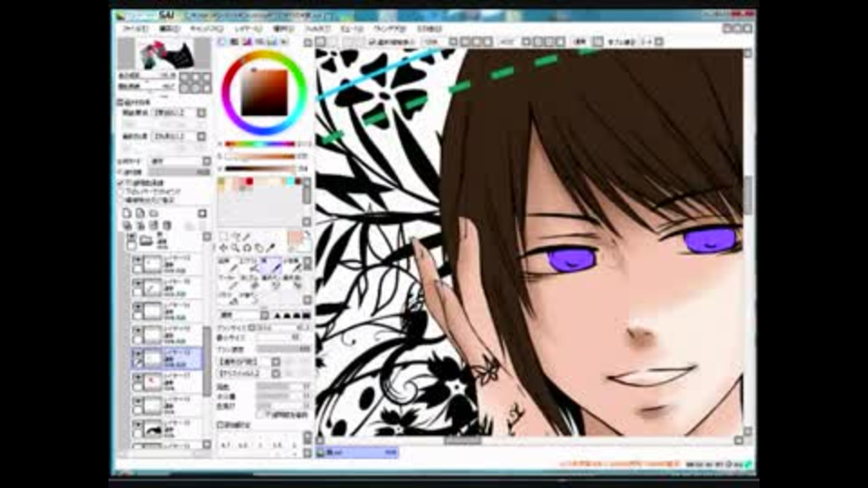Image resolution: width=868 pixels, height=488 pixels.
Task: Select the zoom magnifier tool
Action: (235, 248)
